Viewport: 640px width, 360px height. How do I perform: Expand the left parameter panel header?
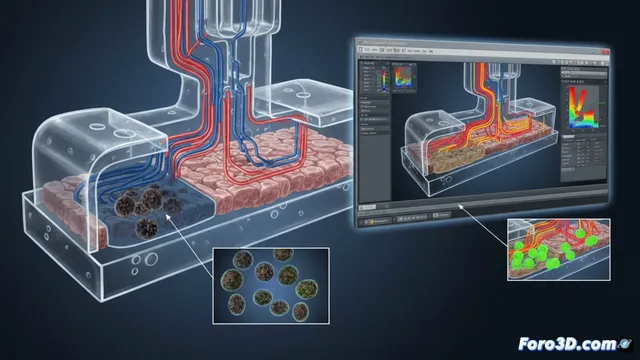(x=375, y=63)
